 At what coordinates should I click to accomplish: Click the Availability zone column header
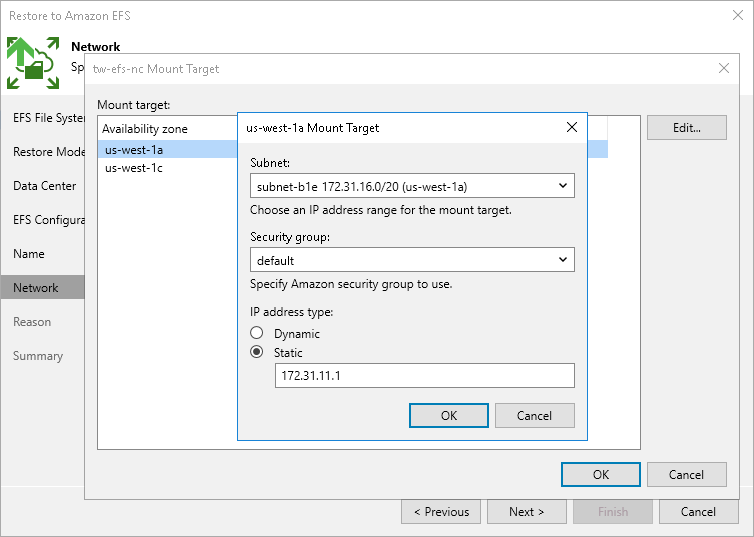[145, 129]
